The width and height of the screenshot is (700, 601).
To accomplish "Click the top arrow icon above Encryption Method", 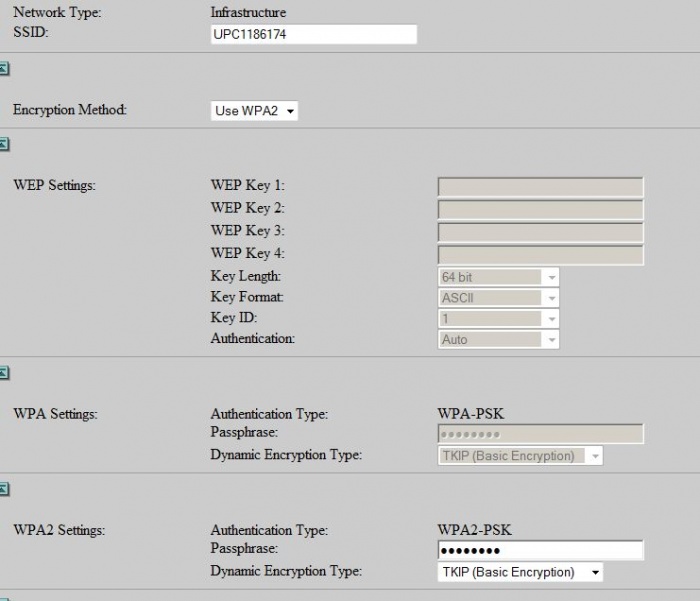I will pyautogui.click(x=4, y=68).
